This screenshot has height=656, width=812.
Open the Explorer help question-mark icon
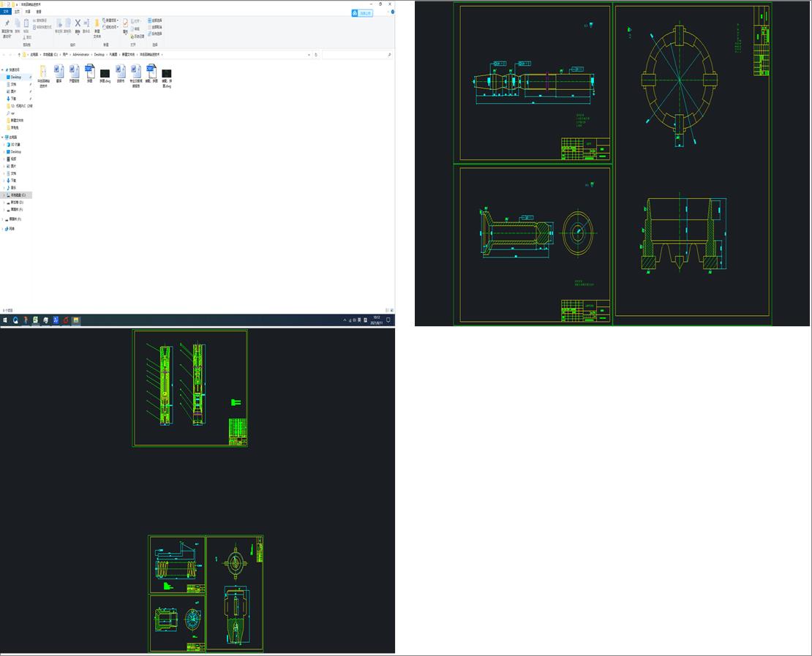393,12
